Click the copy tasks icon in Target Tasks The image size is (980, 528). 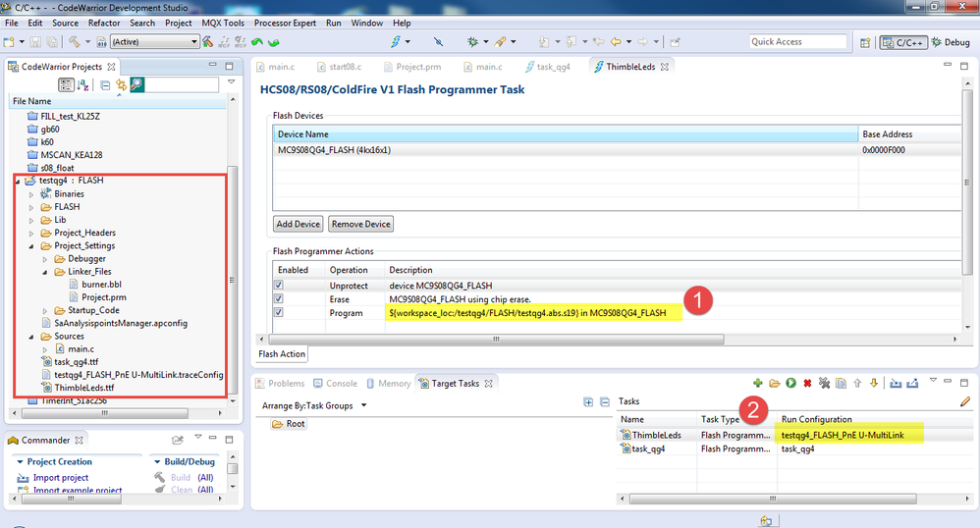pos(842,383)
